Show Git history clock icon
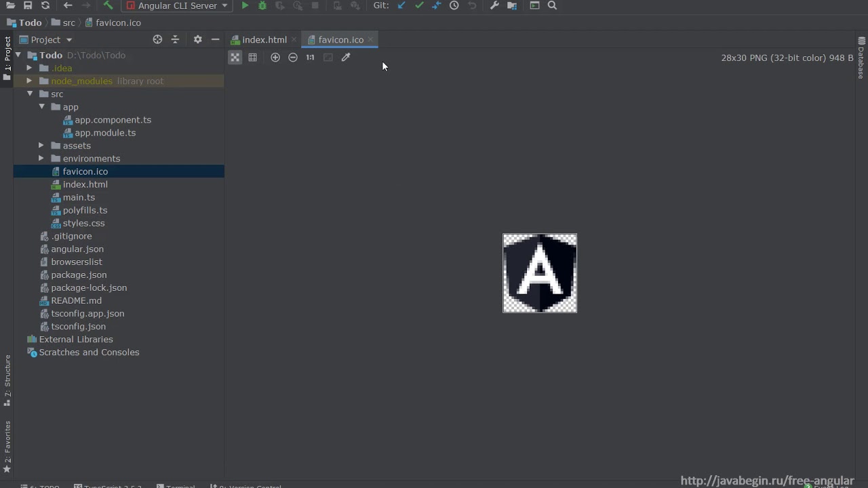 [454, 5]
